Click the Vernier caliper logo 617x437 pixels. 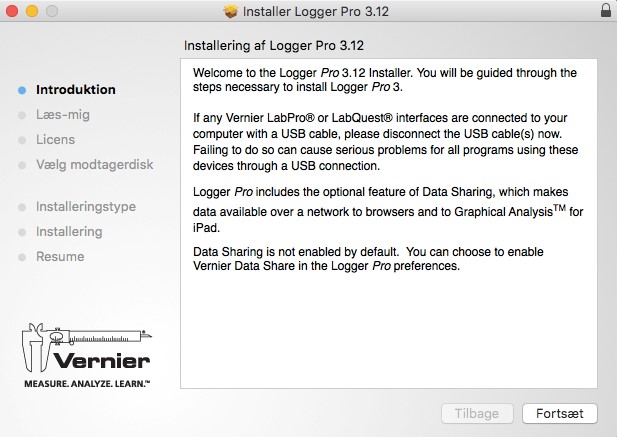click(x=87, y=355)
